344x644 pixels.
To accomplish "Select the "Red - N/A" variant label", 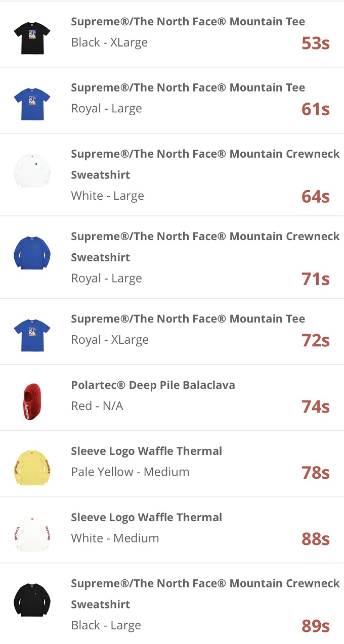I will click(97, 406).
